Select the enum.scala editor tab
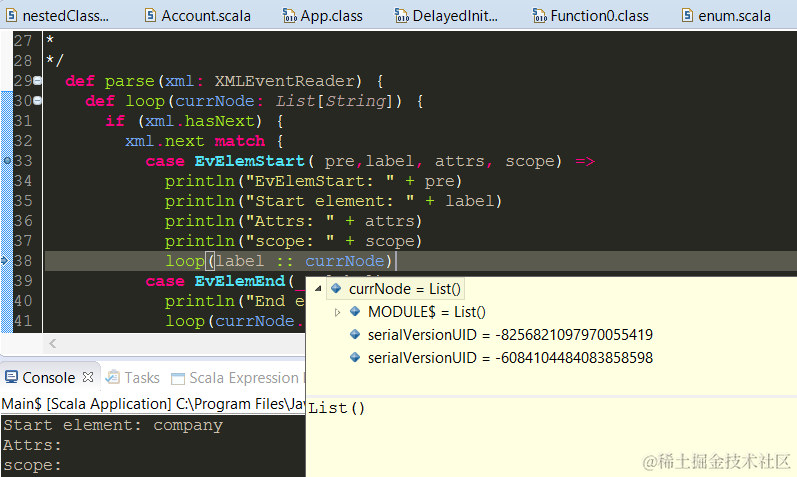The height and width of the screenshot is (477, 797). point(726,16)
